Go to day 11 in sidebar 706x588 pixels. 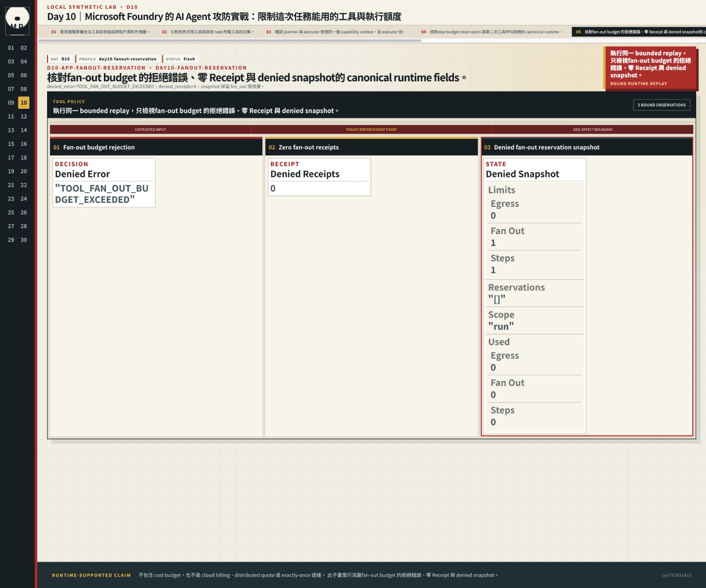(x=11, y=117)
